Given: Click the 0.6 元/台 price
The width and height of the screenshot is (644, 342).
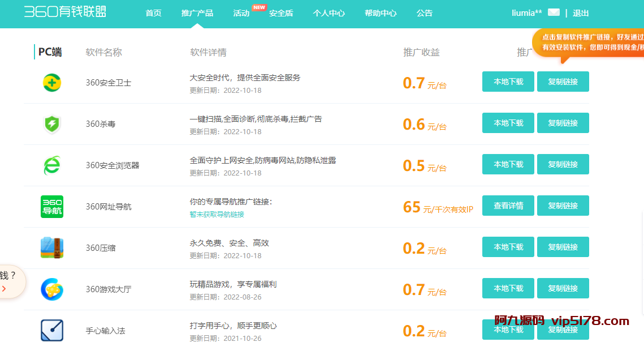Looking at the screenshot, I should [x=424, y=125].
